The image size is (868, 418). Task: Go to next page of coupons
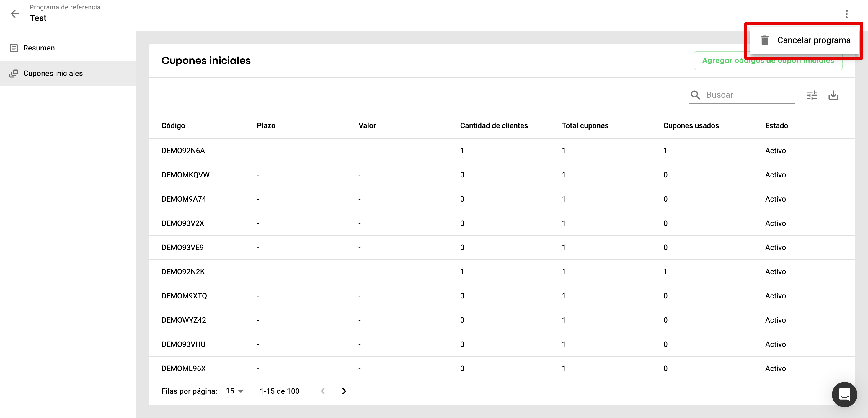[344, 391]
